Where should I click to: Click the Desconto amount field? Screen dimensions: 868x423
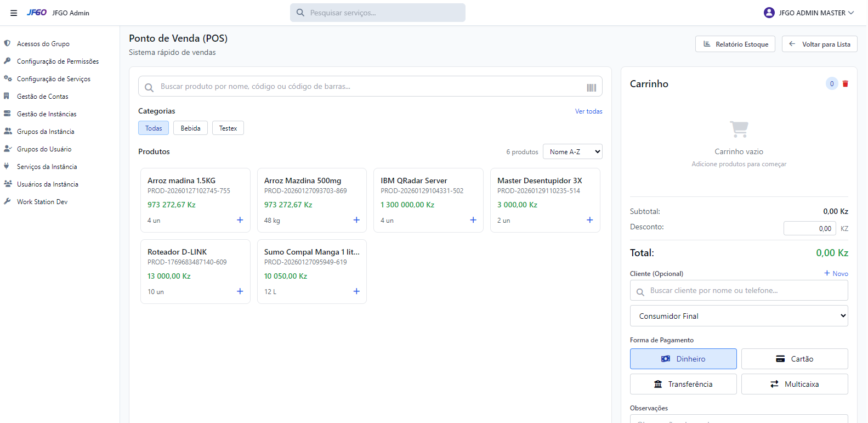(809, 229)
